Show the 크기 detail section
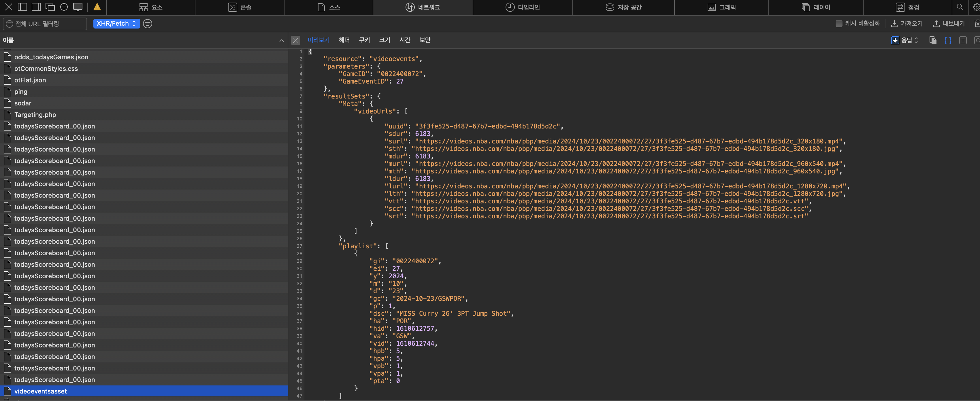Viewport: 980px width, 401px height. pyautogui.click(x=384, y=40)
